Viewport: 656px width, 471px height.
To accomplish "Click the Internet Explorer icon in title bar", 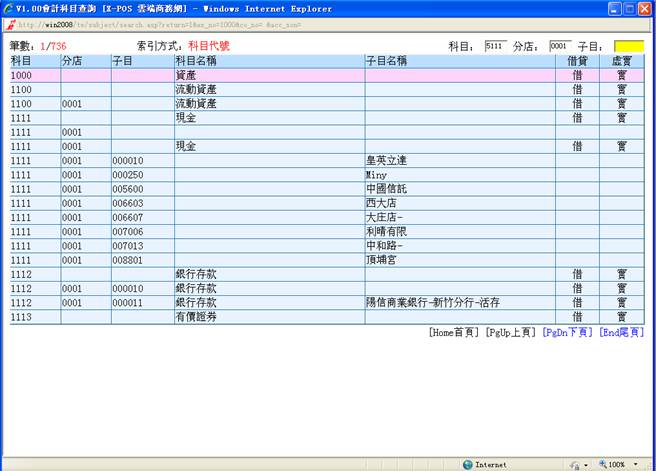I will tap(9, 8).
